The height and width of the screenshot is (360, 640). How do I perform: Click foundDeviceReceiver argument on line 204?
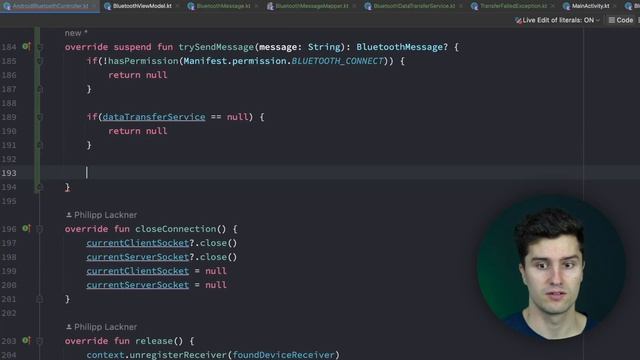click(x=283, y=355)
